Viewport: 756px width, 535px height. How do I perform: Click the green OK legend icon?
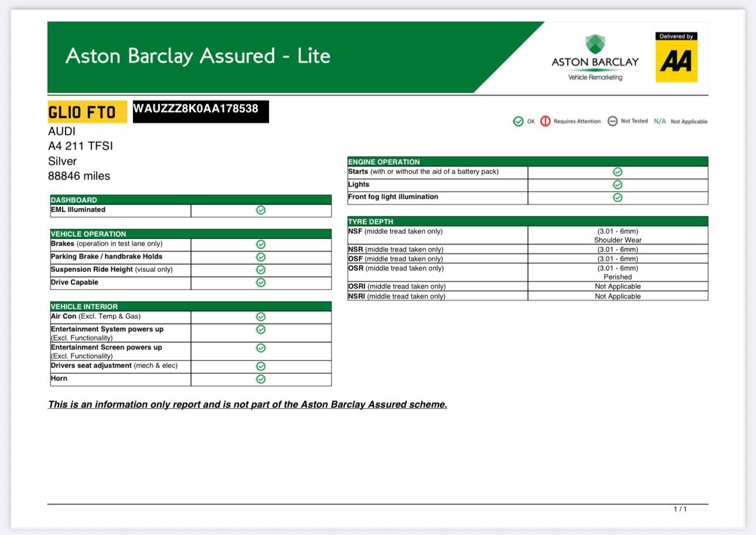(x=518, y=121)
